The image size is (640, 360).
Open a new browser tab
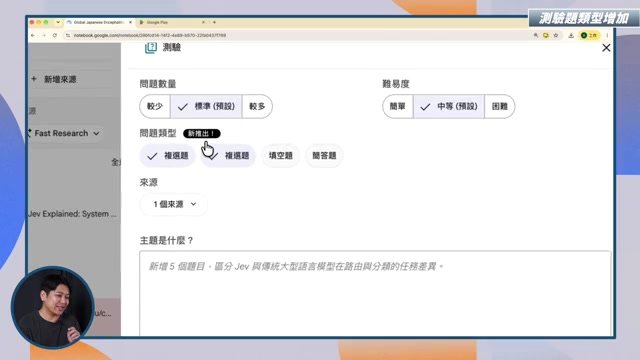214,22
